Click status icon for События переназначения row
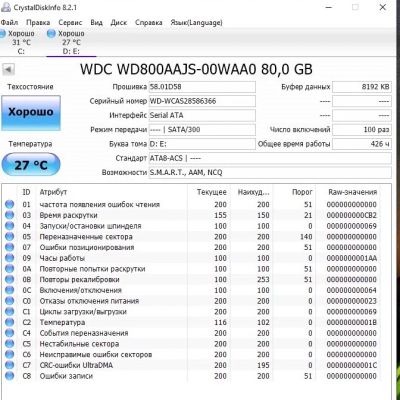Viewport: 400px width, 400px height. coord(10,333)
